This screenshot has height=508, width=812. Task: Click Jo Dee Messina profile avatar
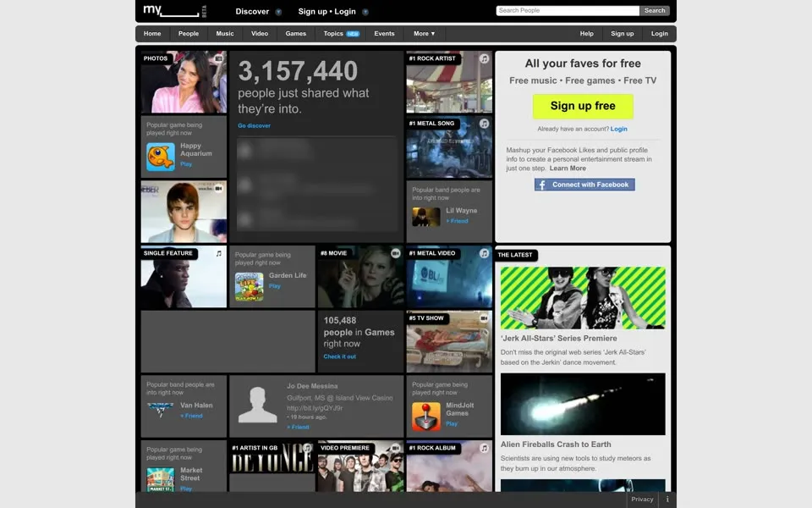click(257, 406)
